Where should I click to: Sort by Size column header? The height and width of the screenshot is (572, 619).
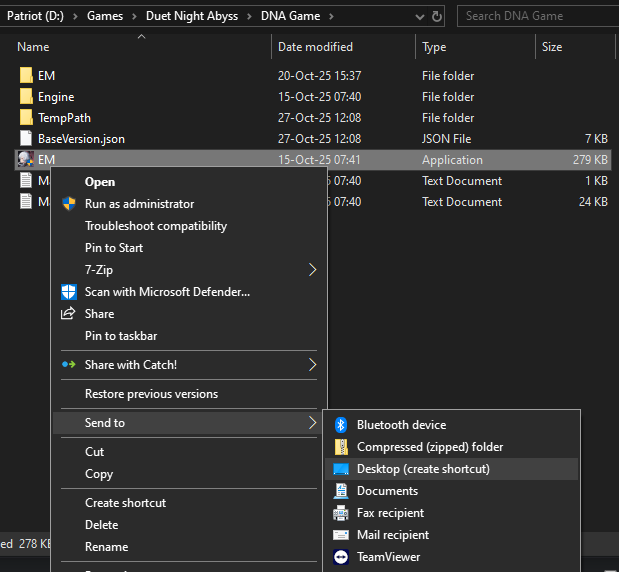(x=551, y=47)
